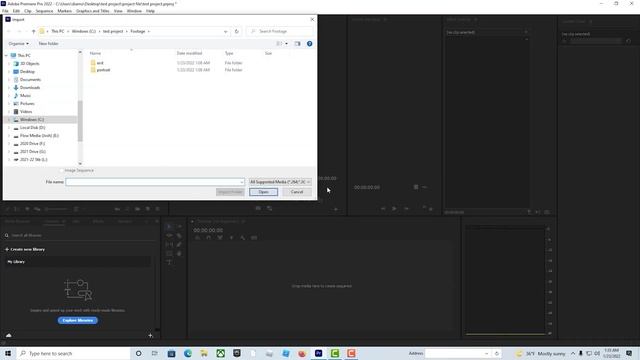
Task: Open the address bar history dropdown
Action: click(x=225, y=31)
